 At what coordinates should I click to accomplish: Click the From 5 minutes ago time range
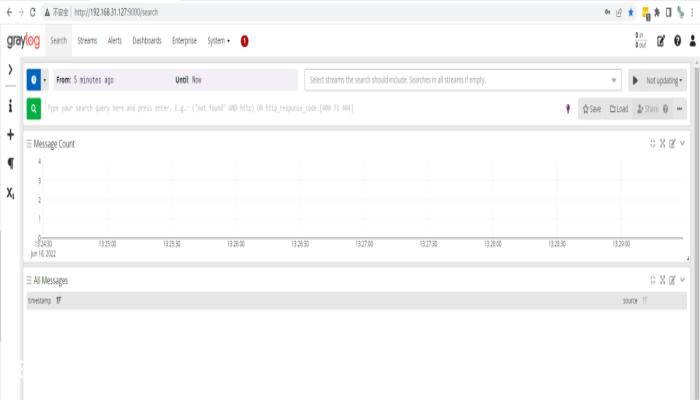coord(85,80)
